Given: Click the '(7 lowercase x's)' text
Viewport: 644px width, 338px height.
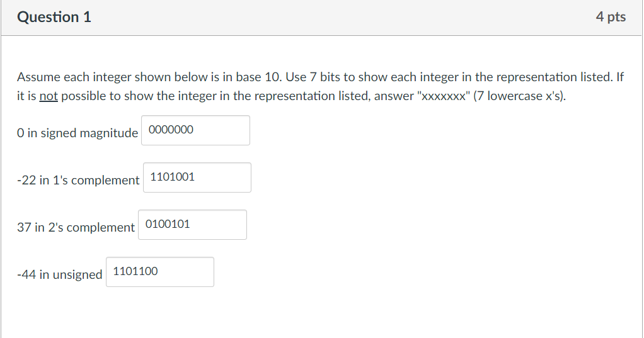Looking at the screenshot, I should (520, 96).
